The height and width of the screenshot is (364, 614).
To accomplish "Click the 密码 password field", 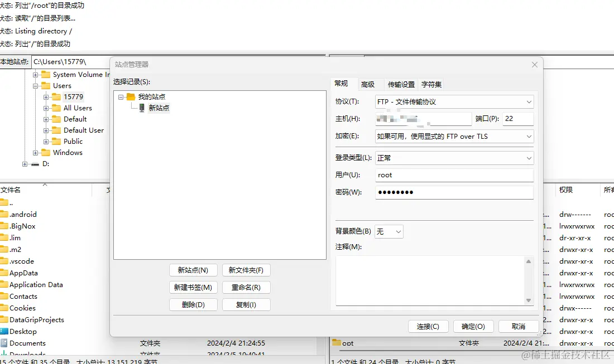I will point(454,192).
